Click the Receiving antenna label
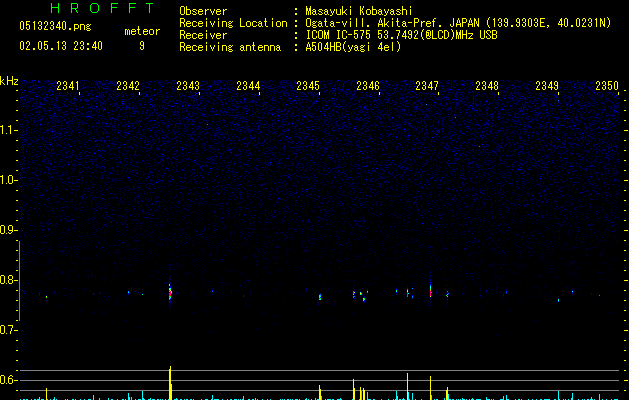Screen dimensions: 629x400 (230, 47)
